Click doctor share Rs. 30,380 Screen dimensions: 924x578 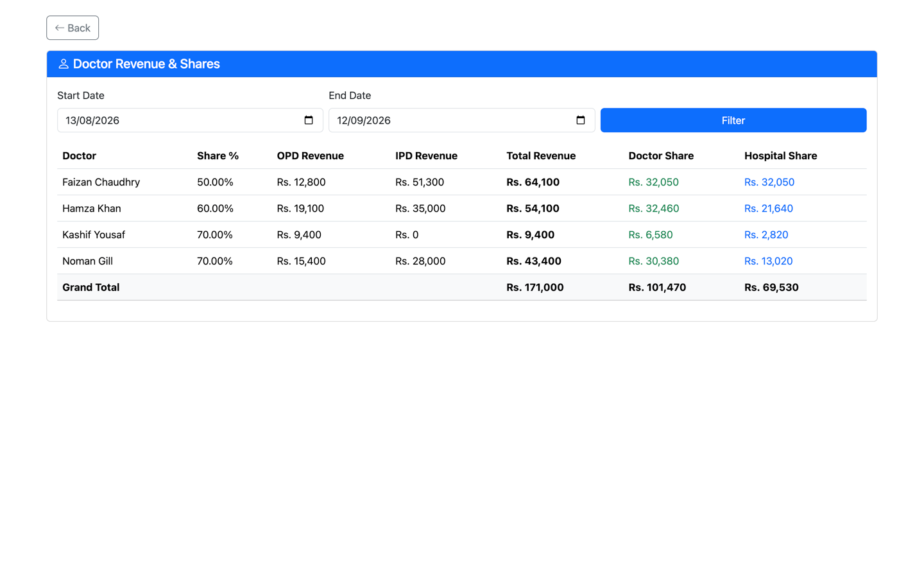[x=653, y=261]
